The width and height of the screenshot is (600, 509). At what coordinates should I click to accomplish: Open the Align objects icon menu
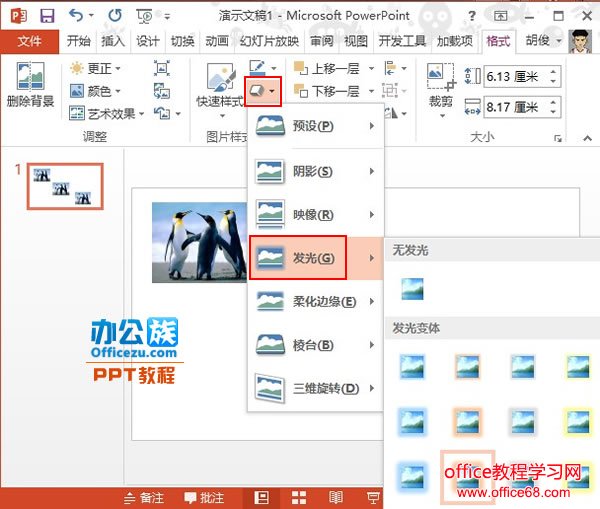coord(395,69)
